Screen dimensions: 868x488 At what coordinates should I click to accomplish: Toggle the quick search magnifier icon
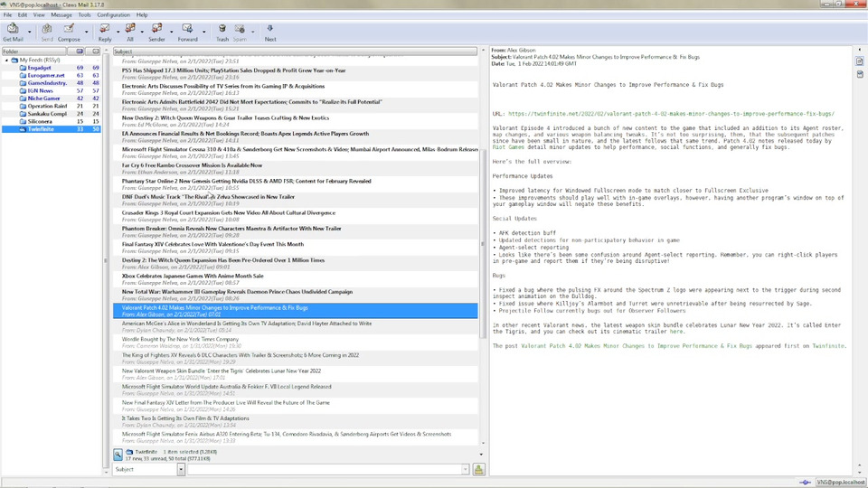pyautogui.click(x=118, y=455)
